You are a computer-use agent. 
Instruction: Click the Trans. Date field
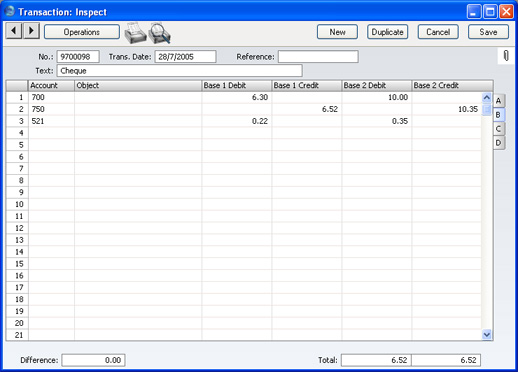[185, 57]
